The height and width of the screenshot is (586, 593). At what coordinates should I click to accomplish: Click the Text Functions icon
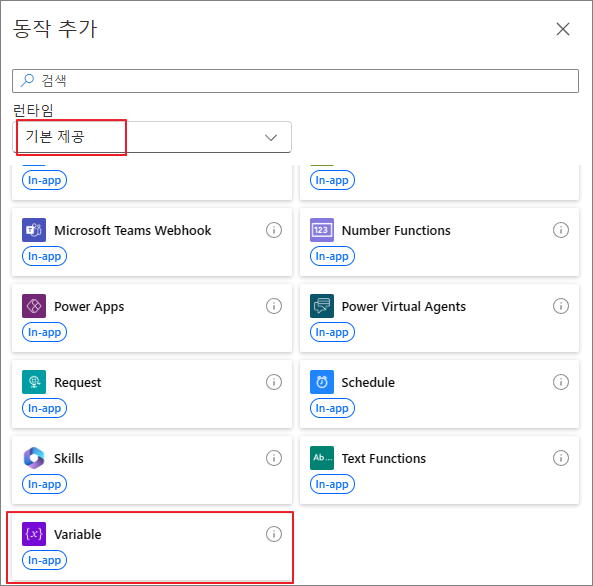tap(322, 458)
